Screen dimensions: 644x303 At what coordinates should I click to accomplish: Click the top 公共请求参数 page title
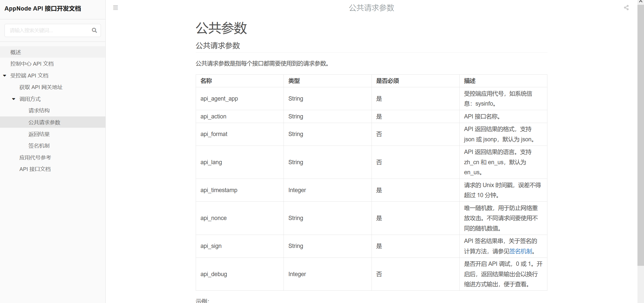371,8
